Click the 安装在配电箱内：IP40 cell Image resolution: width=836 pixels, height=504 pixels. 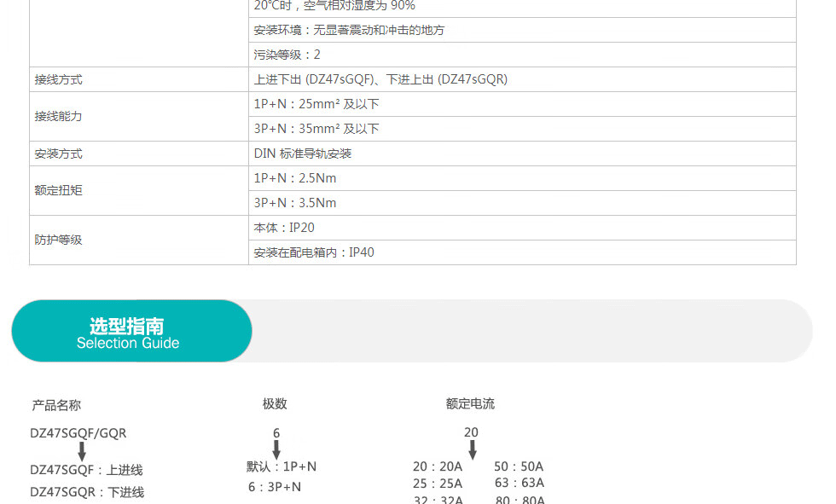point(314,252)
